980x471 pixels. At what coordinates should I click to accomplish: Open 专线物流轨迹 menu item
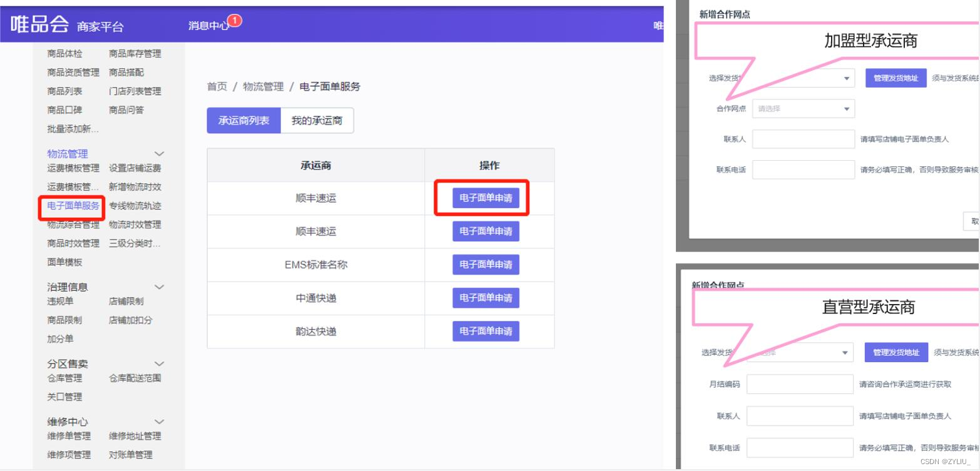tap(135, 206)
